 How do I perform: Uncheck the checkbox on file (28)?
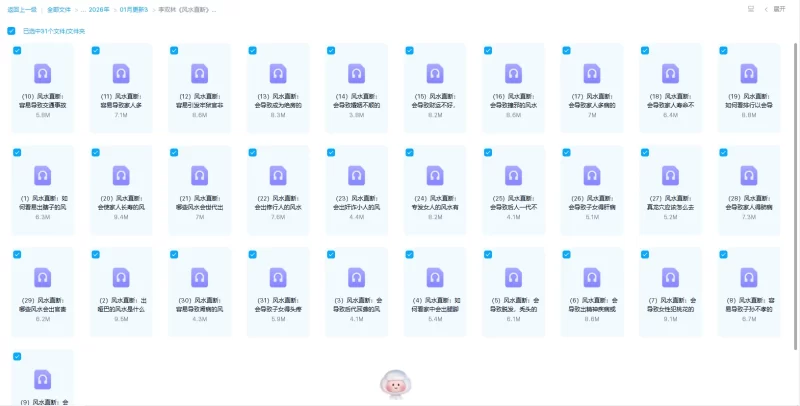coord(723,153)
